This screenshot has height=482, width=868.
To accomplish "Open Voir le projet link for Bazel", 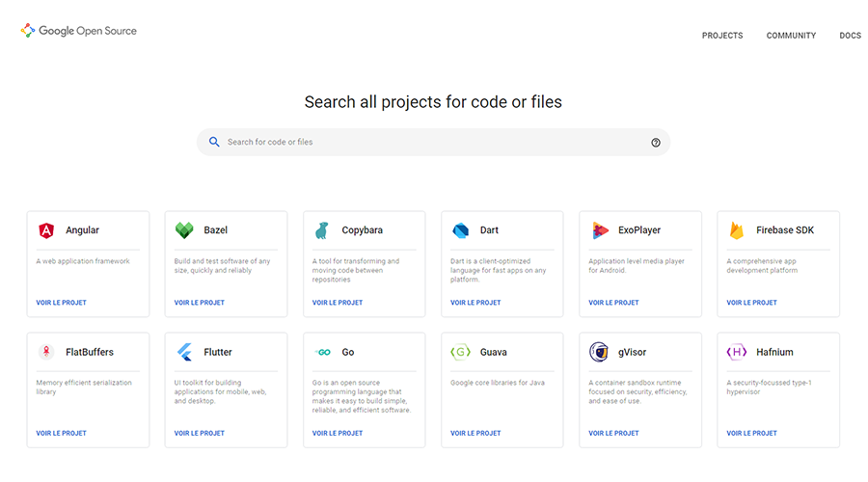I will tap(200, 303).
